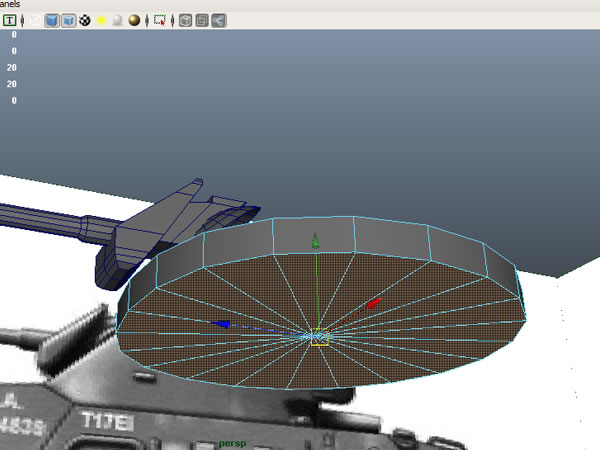This screenshot has height=450, width=600.
Task: Grab the green Y-axis move arrow
Action: [x=316, y=241]
